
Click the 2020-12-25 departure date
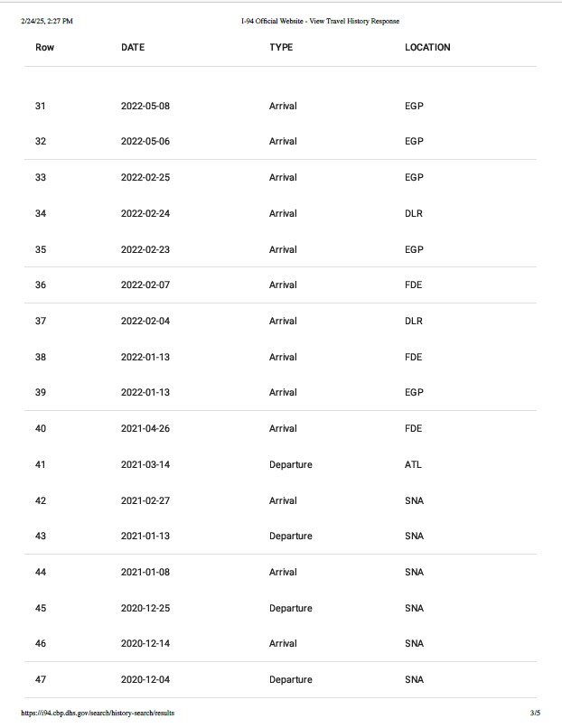pos(145,608)
